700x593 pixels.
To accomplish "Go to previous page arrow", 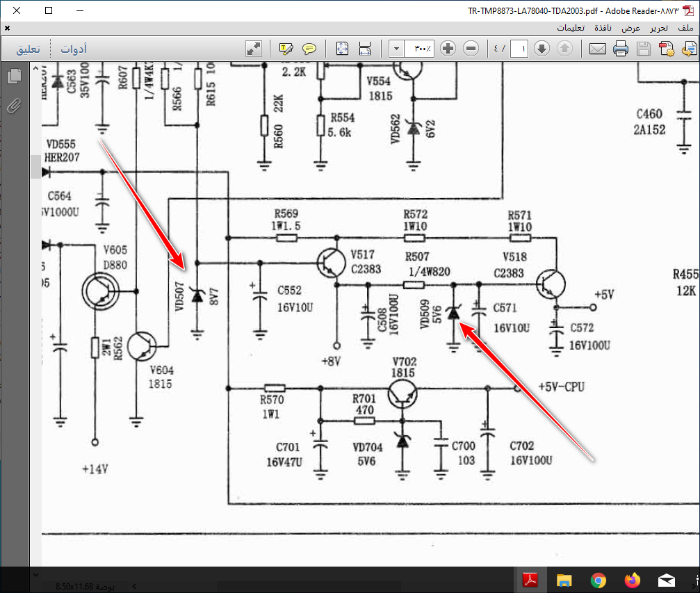I will (x=564, y=48).
